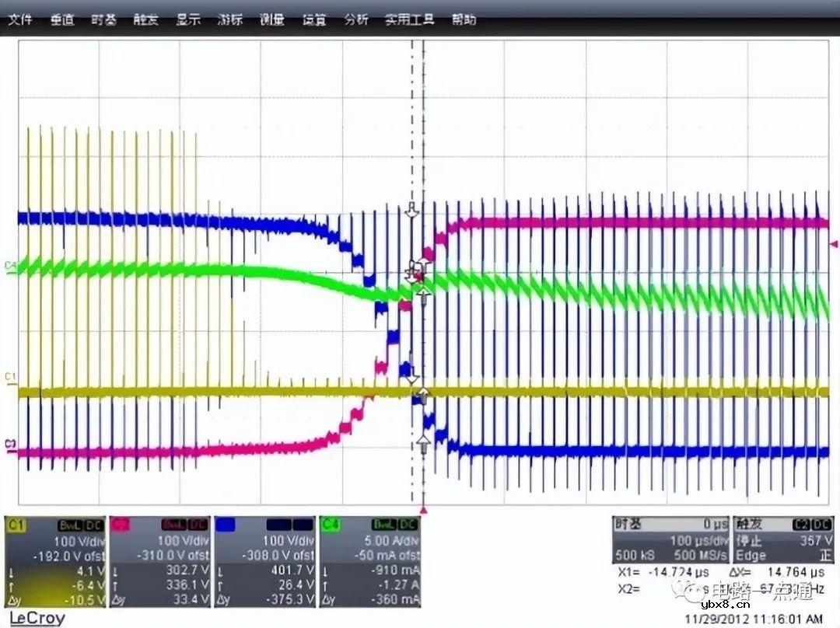Click the C3 ground marker on left edge
840x628 pixels.
[x=10, y=444]
